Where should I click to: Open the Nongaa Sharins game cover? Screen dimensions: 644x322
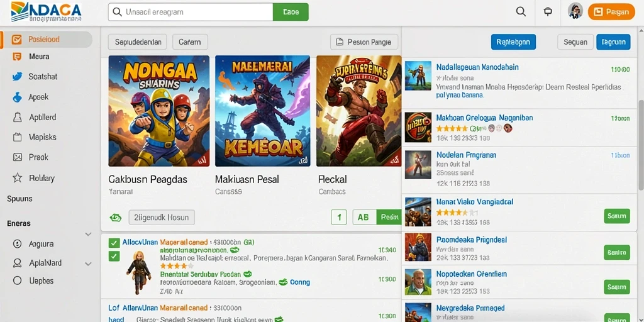pos(159,111)
